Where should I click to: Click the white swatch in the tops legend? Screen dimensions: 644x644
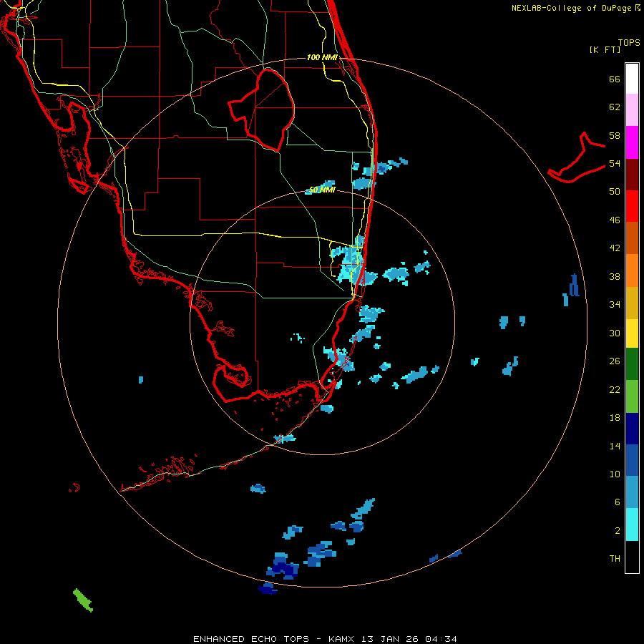pyautogui.click(x=632, y=79)
